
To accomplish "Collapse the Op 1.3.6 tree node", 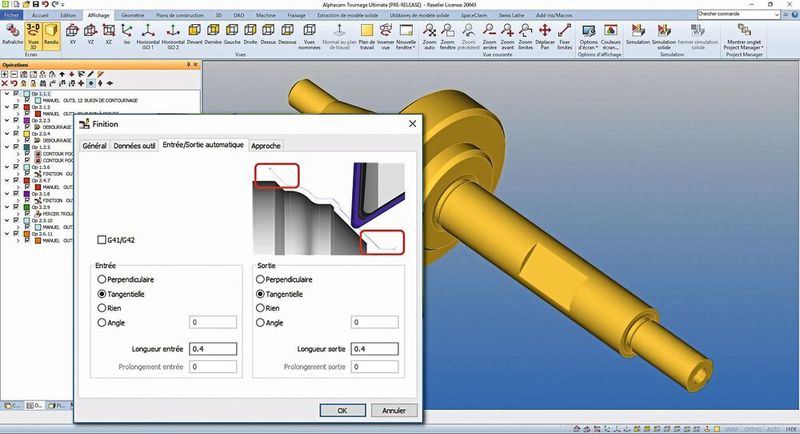I will point(7,167).
